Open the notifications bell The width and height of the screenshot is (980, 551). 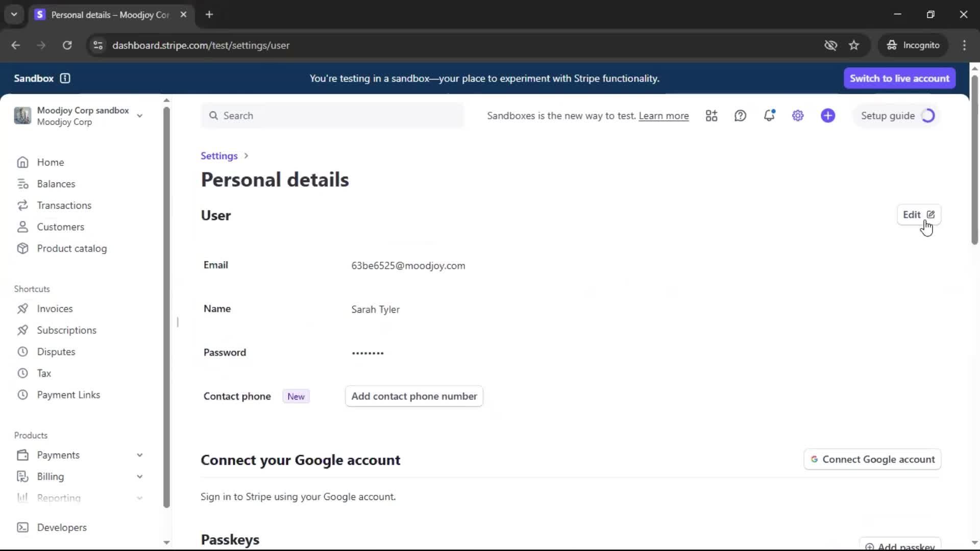[x=769, y=116]
